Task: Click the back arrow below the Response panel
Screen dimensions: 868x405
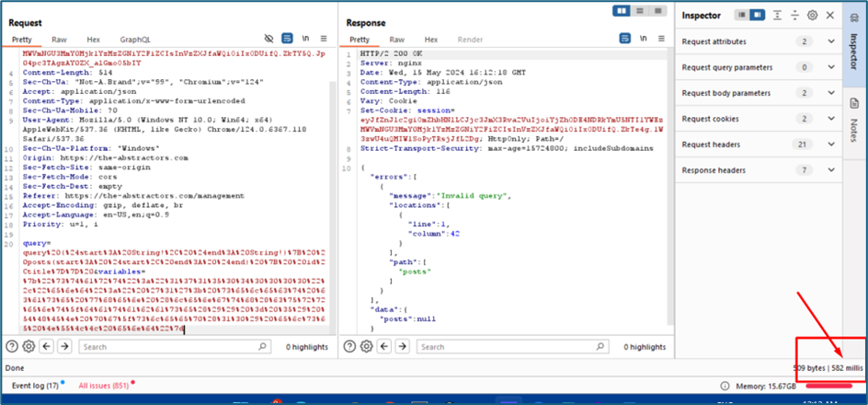Action: 384,347
